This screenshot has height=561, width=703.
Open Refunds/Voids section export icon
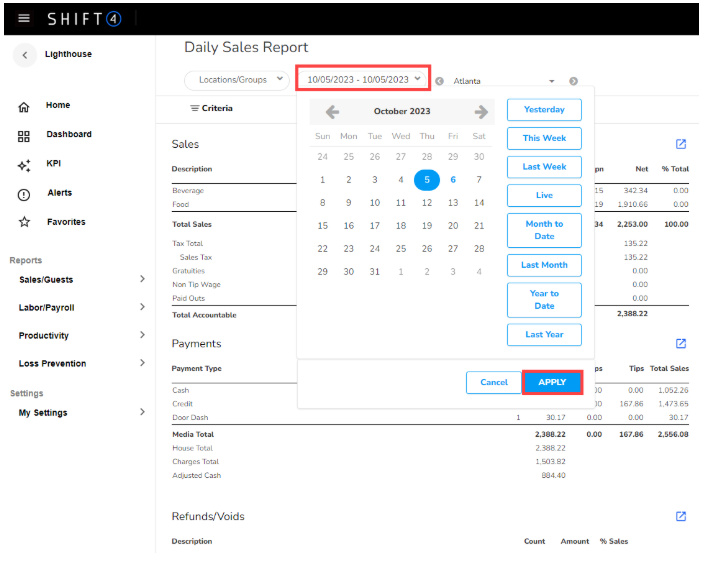(x=681, y=516)
